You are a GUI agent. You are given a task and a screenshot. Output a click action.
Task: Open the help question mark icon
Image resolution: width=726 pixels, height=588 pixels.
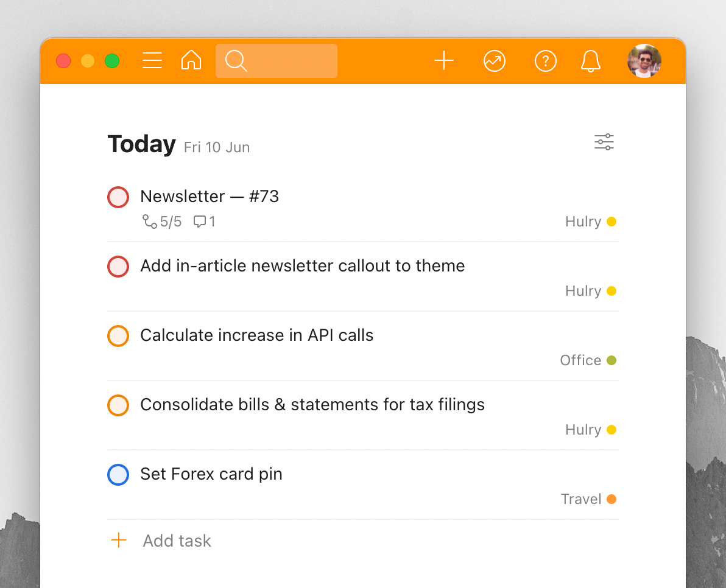coord(545,61)
